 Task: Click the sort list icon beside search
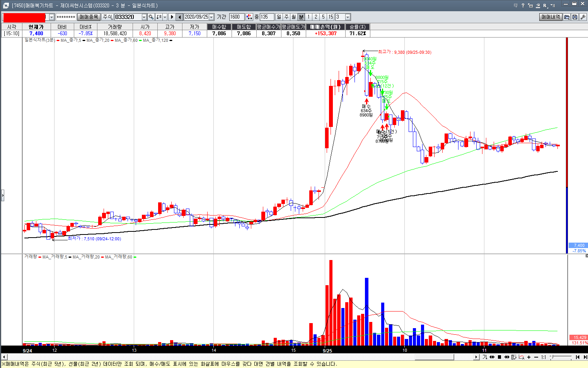click(159, 17)
